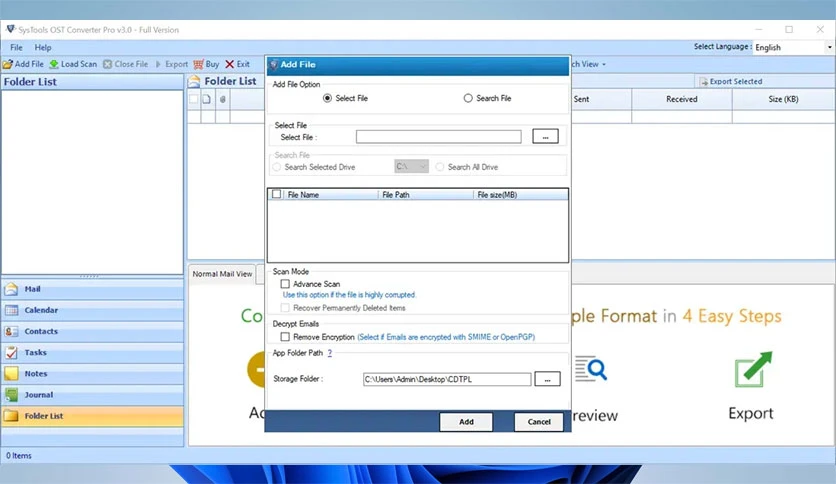
Task: Select Folder List in the sidebar
Action: click(x=93, y=416)
